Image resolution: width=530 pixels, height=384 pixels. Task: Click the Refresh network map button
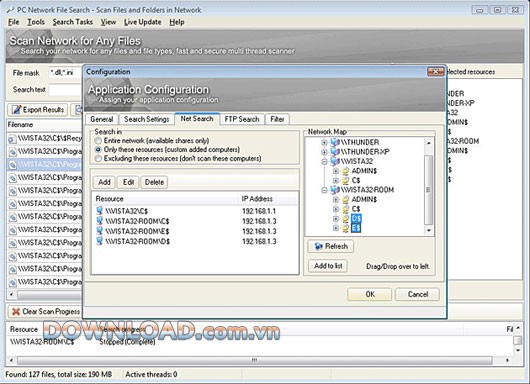click(331, 246)
